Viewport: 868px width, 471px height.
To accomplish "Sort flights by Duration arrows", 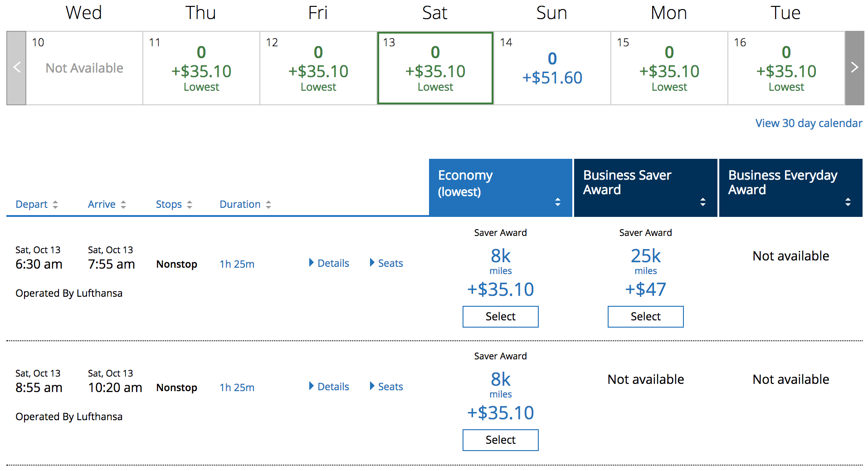I will coord(268,205).
